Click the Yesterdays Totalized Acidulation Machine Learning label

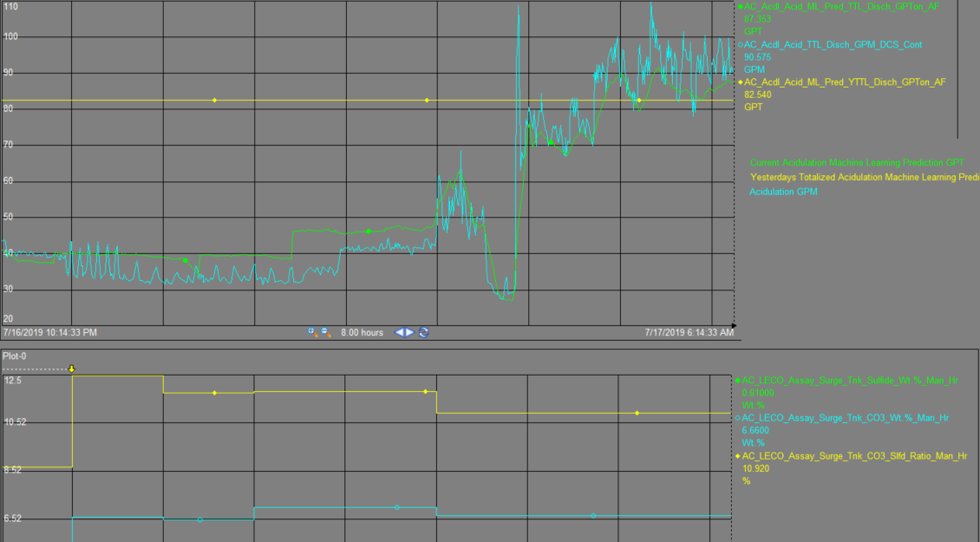(865, 178)
